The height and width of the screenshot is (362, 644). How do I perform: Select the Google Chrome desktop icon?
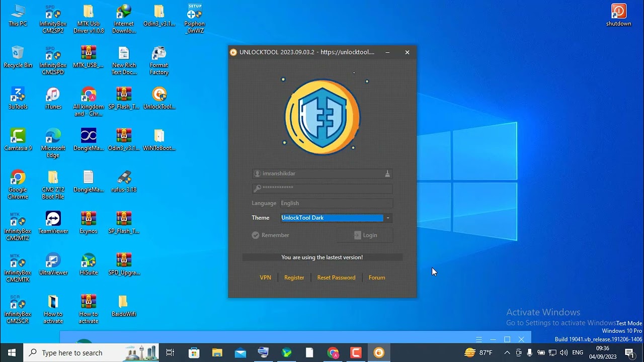(18, 185)
